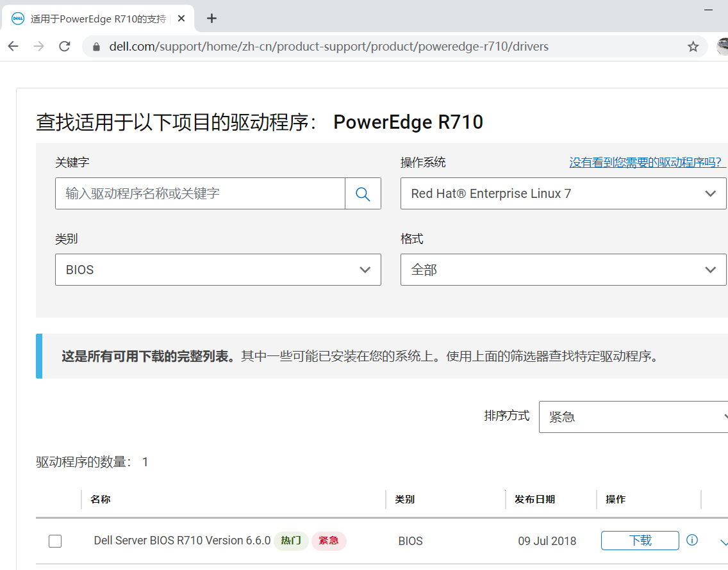
Task: Click the 下载 download button
Action: 640,541
